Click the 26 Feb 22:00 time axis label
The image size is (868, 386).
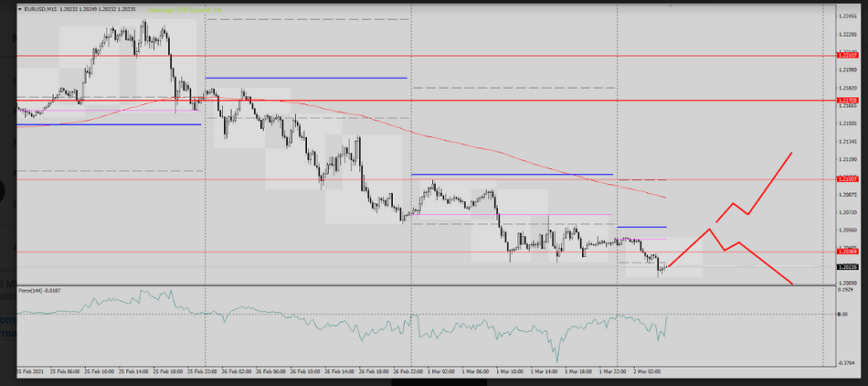410,371
